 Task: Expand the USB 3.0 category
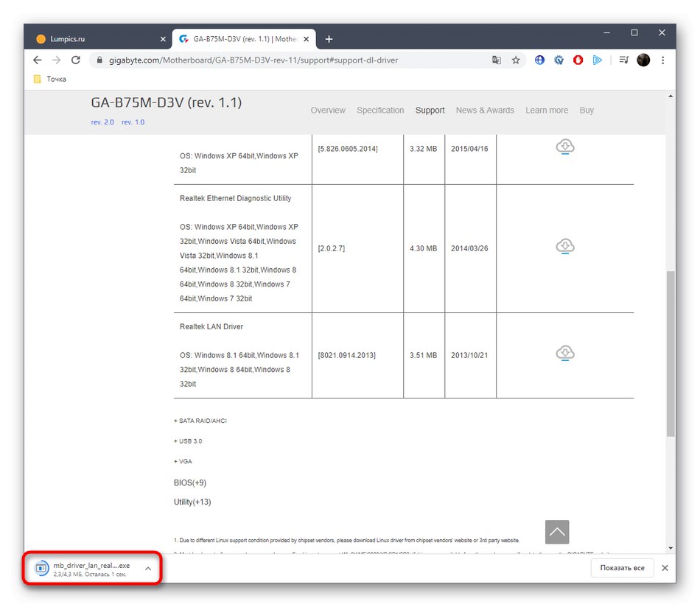[187, 441]
